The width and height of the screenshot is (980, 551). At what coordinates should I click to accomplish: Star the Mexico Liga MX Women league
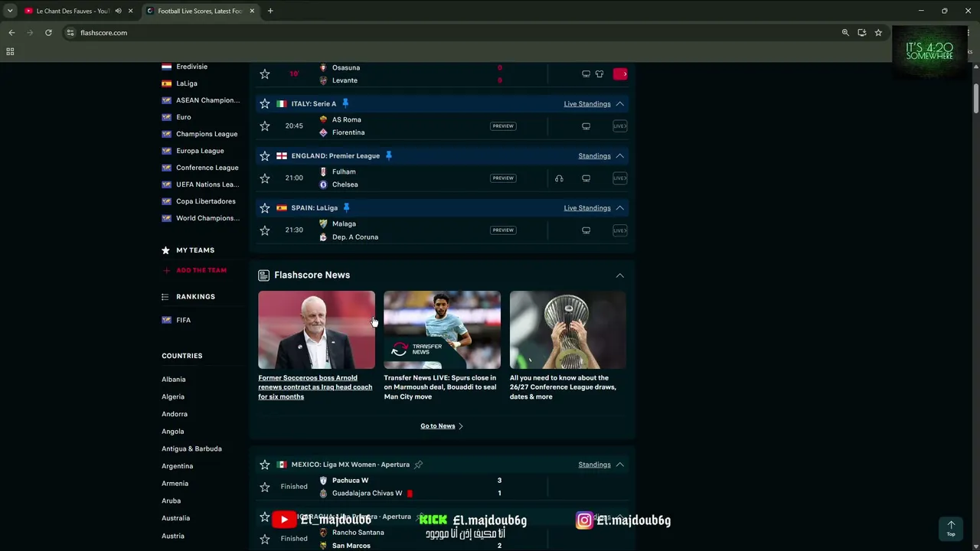(x=265, y=465)
